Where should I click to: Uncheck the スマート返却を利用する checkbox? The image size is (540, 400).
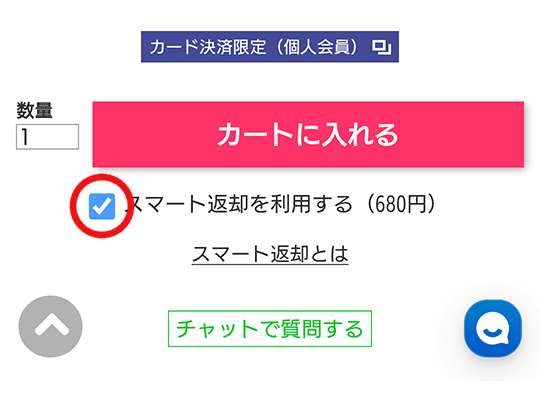click(102, 206)
